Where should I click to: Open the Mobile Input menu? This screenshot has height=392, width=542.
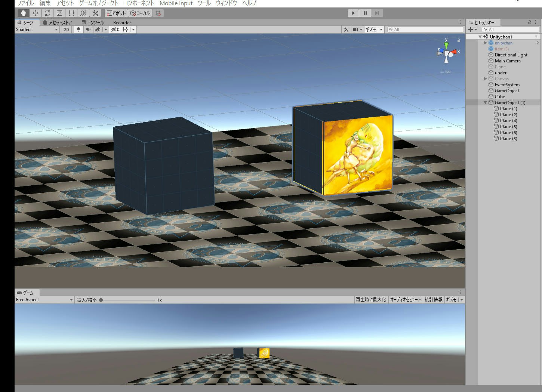[x=176, y=3]
